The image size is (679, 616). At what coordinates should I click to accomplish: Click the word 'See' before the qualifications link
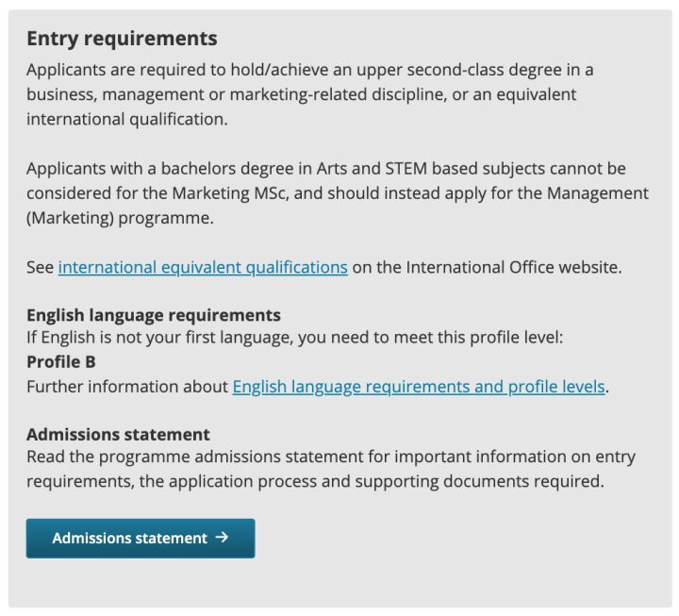click(x=41, y=267)
